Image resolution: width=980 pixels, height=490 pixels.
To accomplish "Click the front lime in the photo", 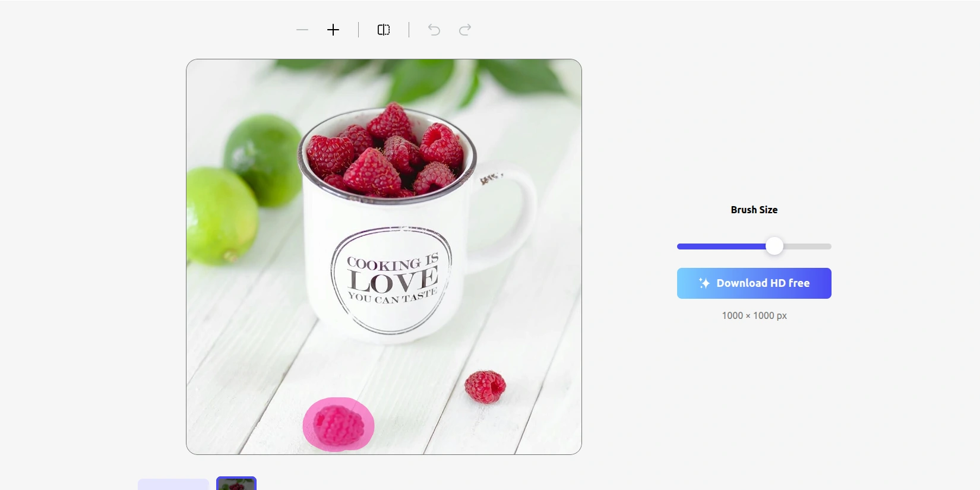I will 221,216.
